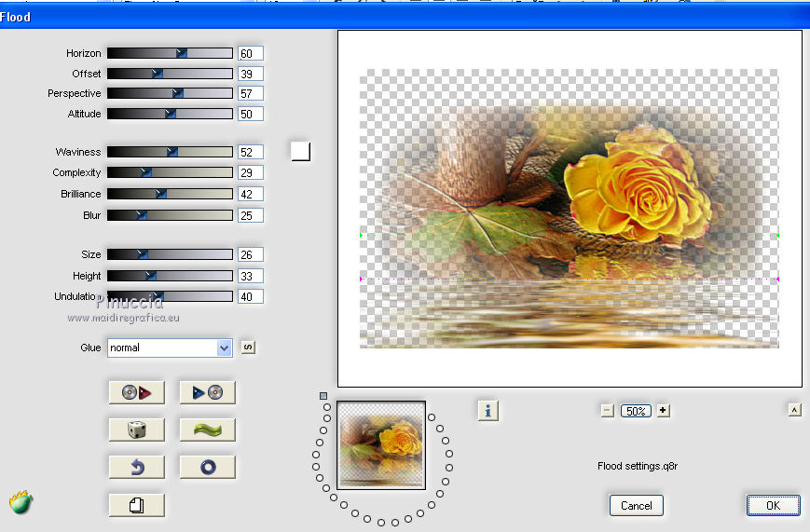
Task: Click the Blur value field showing 25
Action: (251, 215)
